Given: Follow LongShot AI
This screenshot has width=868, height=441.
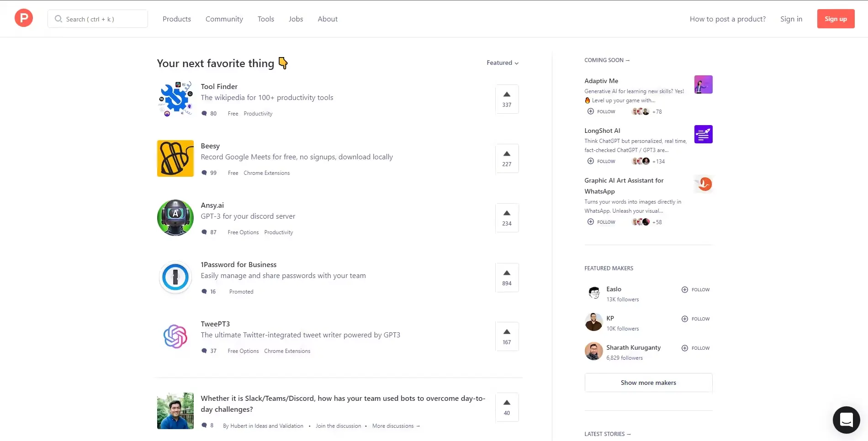Looking at the screenshot, I should (x=601, y=161).
